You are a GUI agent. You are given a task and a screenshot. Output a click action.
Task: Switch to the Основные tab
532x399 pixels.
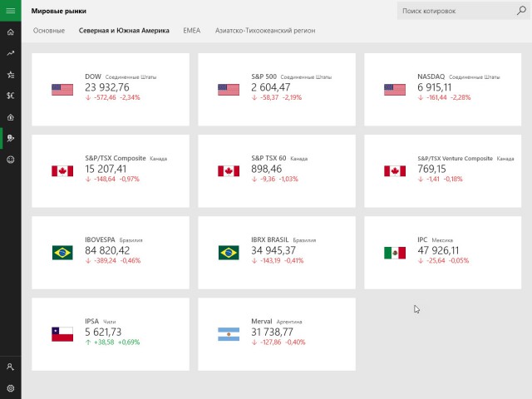[49, 31]
